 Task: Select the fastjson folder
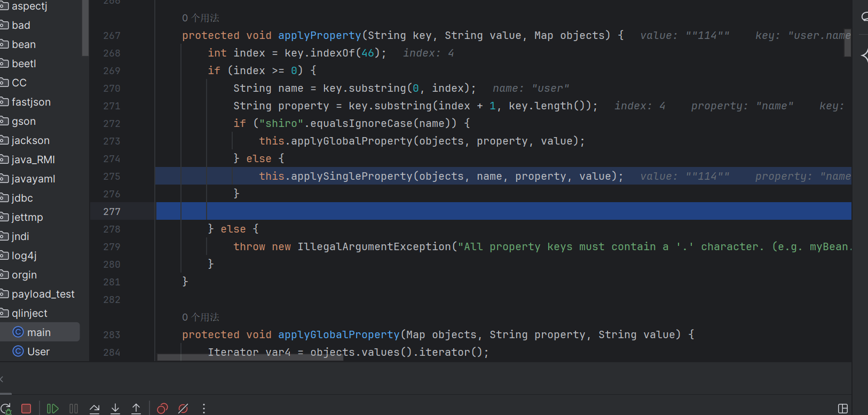(31, 102)
